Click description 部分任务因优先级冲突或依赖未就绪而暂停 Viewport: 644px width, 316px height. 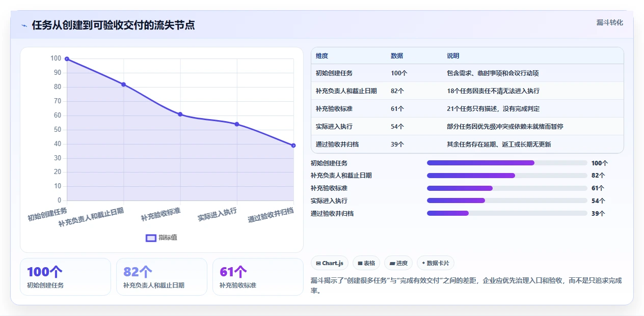tap(505, 127)
